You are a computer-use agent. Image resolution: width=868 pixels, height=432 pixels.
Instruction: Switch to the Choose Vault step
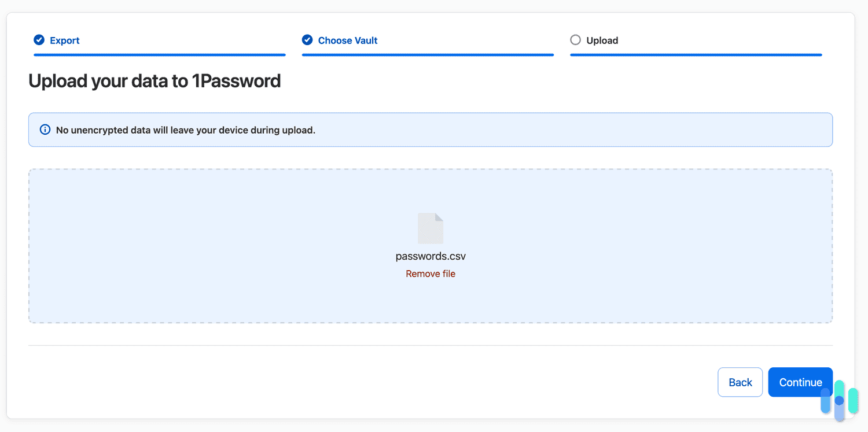[347, 40]
